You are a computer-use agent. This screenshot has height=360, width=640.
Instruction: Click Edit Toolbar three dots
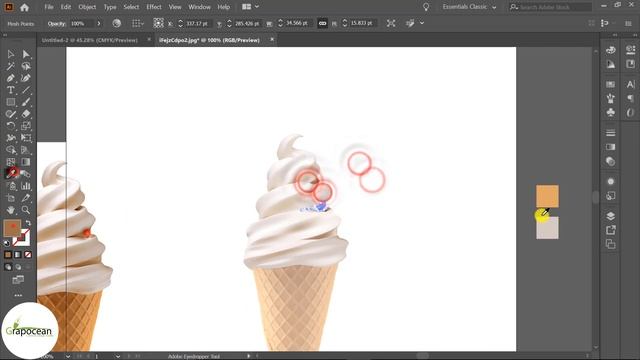pyautogui.click(x=18, y=295)
